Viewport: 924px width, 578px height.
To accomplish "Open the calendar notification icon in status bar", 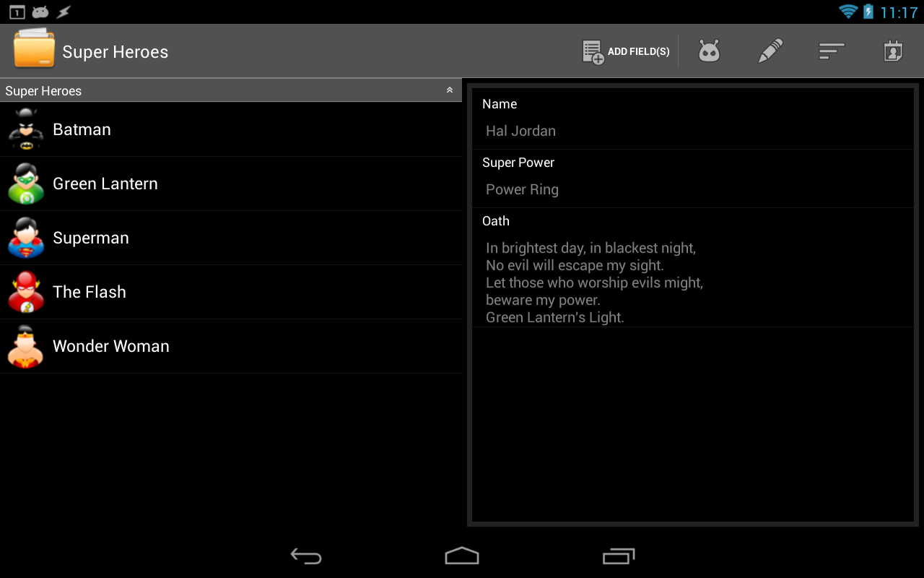I will click(17, 12).
